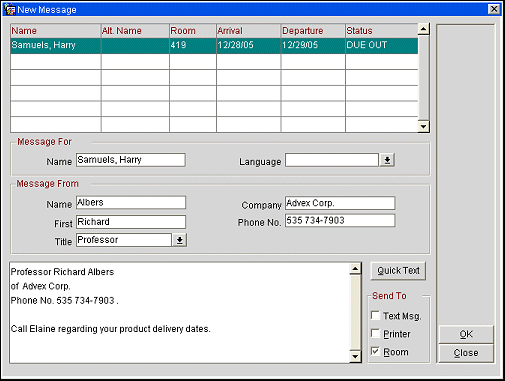This screenshot has width=505, height=381.
Task: Click the Company field containing Advex Corp.
Action: (340, 203)
